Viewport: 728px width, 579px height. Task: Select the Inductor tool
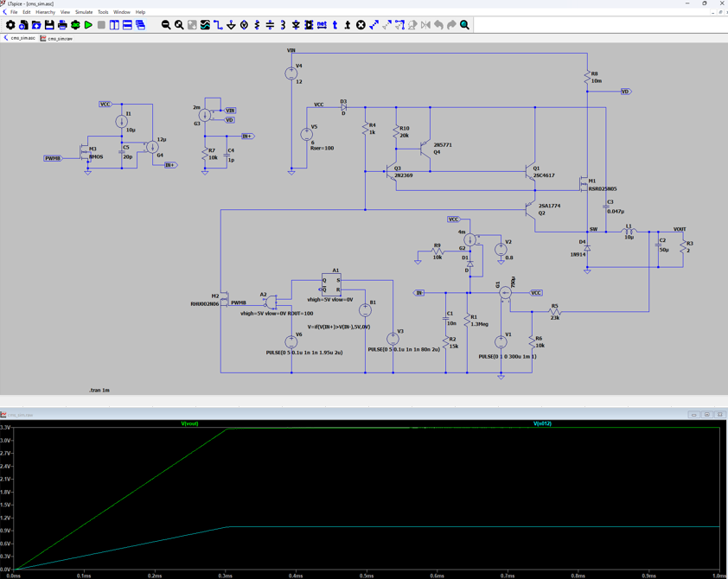tap(283, 25)
